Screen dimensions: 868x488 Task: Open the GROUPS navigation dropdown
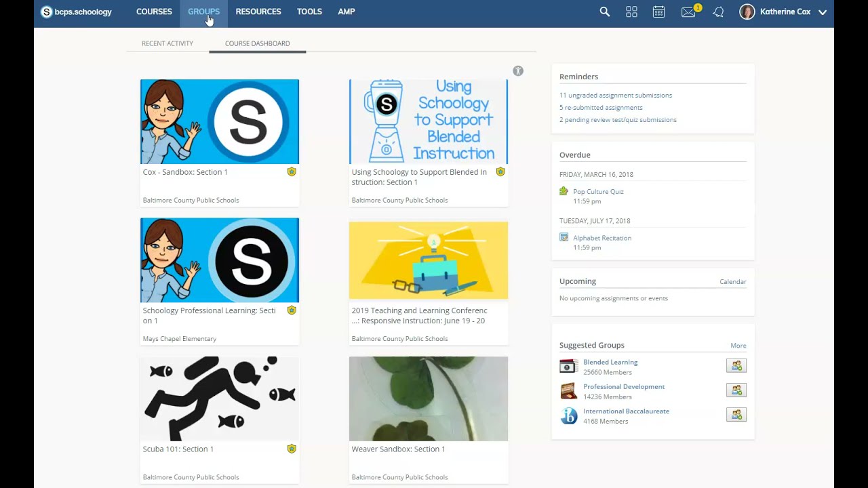click(x=203, y=12)
